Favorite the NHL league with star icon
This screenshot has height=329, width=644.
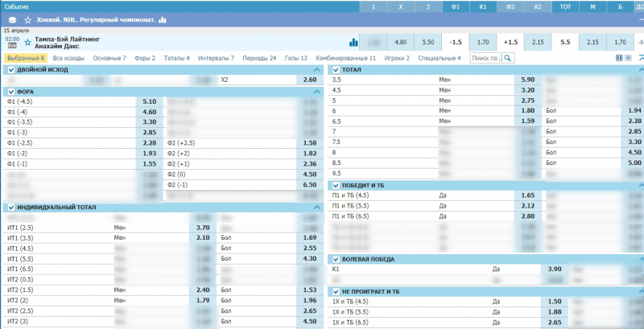click(x=28, y=19)
